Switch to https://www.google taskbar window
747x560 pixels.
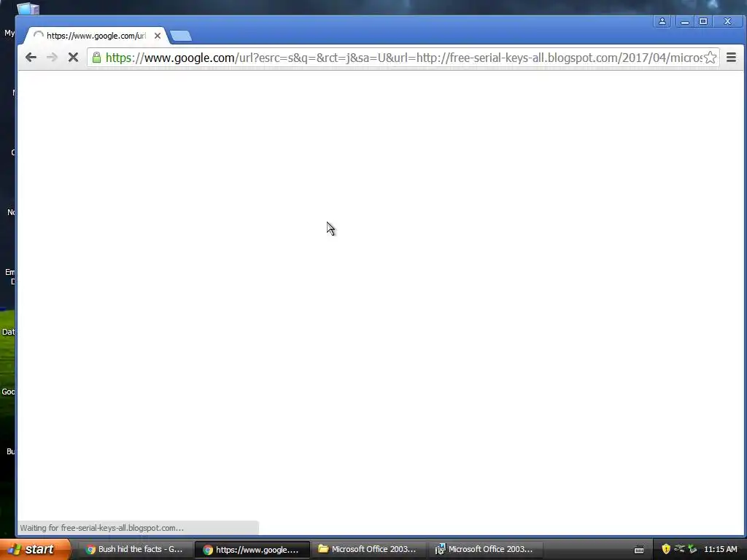coord(252,550)
